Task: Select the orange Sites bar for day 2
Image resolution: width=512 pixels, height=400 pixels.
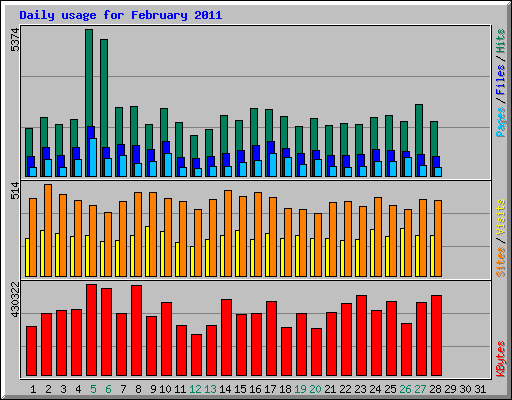Action: pyautogui.click(x=48, y=230)
